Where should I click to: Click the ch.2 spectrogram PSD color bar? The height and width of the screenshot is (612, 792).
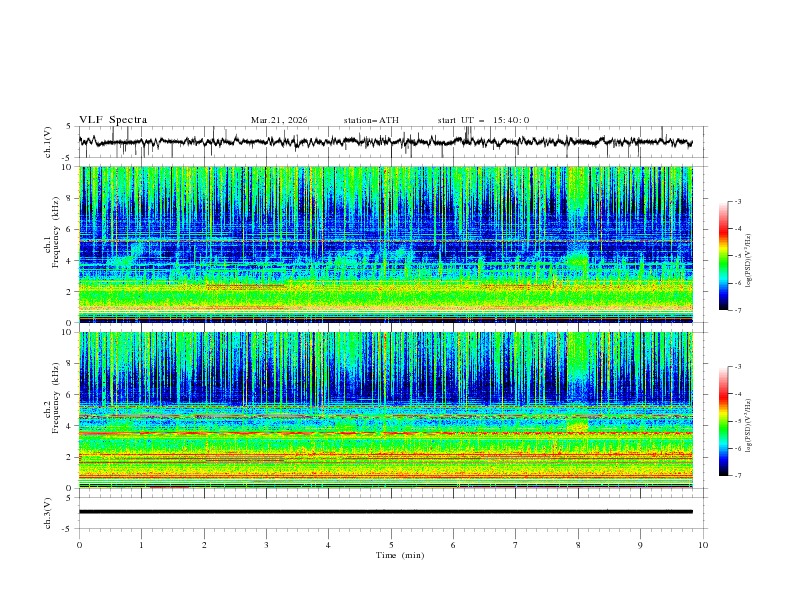tap(723, 421)
